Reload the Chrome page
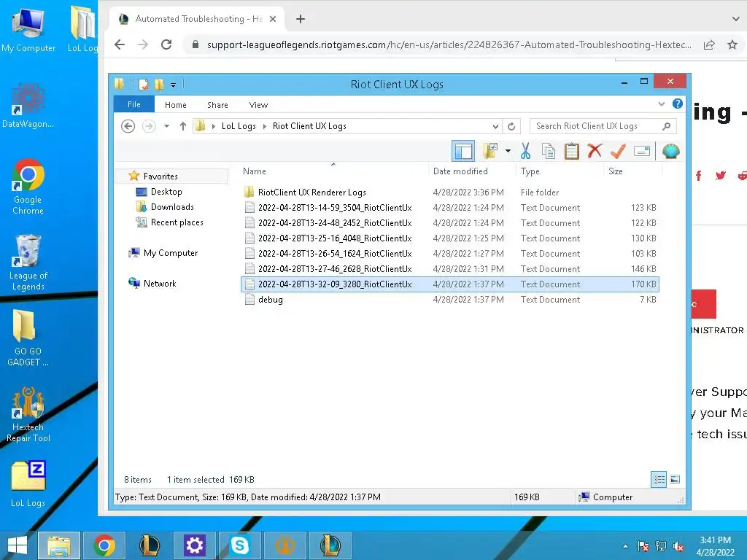Image resolution: width=747 pixels, height=560 pixels. click(166, 44)
